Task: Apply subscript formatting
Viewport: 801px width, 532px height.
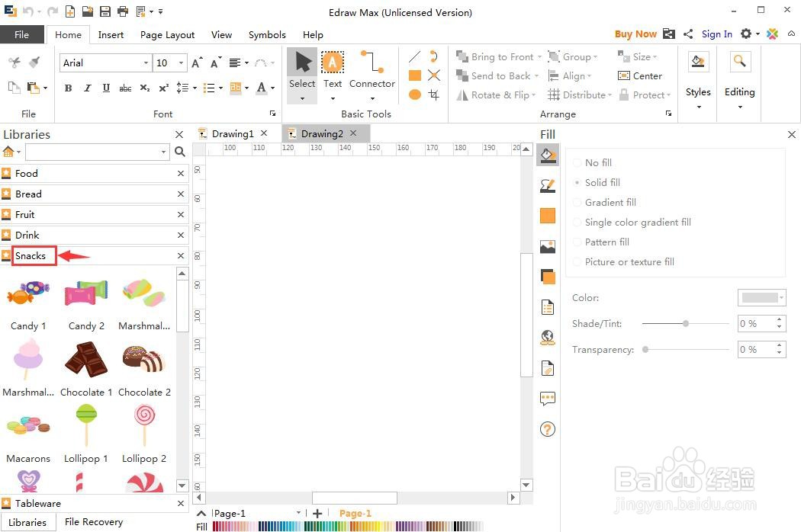Action: pyautogui.click(x=145, y=88)
